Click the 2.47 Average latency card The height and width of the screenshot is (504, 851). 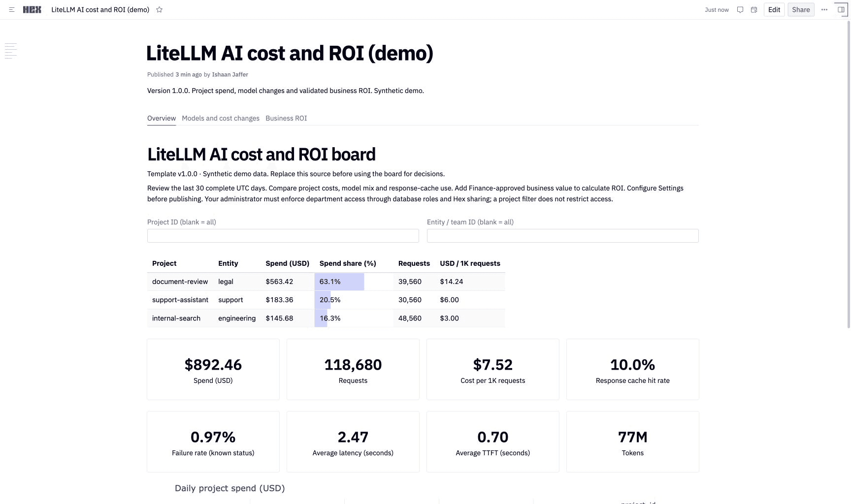[x=353, y=442]
